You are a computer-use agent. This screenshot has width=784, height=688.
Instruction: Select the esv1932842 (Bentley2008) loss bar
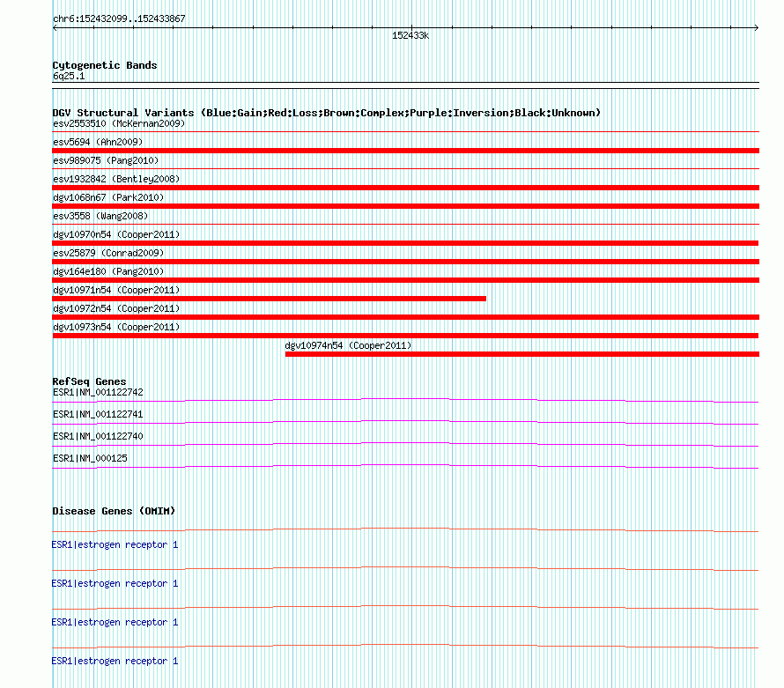point(405,188)
